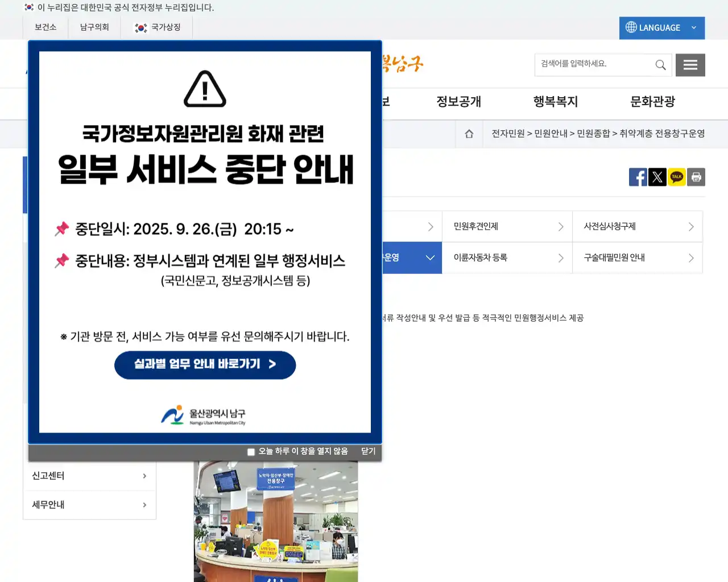Click the warning triangle icon in popup
728x582 pixels.
pos(205,89)
